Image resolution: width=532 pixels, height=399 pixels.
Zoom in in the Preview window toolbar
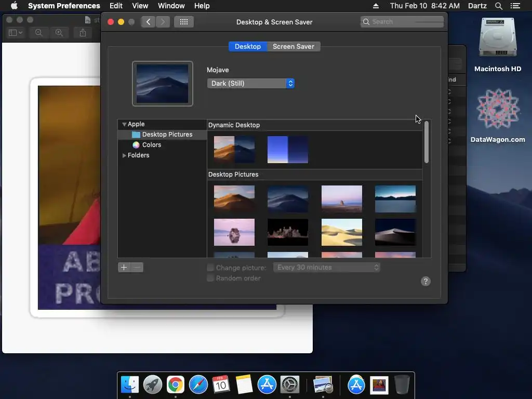tap(59, 33)
